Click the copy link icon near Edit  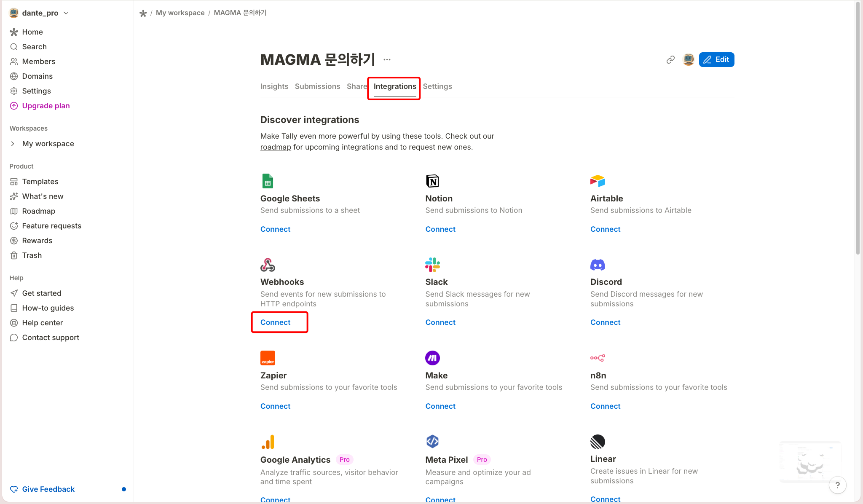670,60
